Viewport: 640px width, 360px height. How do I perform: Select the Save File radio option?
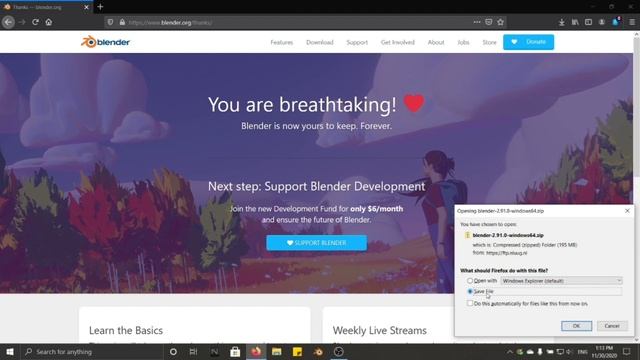click(x=470, y=291)
